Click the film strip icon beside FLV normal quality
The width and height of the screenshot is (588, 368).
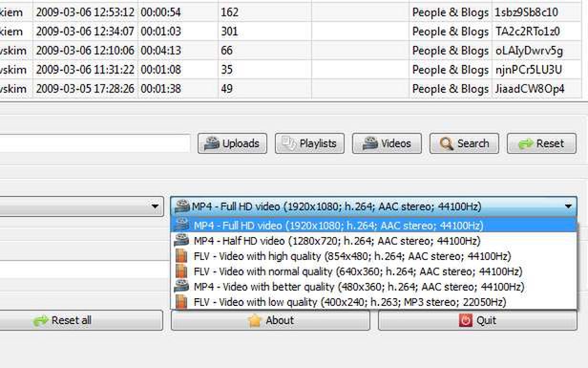pos(181,271)
